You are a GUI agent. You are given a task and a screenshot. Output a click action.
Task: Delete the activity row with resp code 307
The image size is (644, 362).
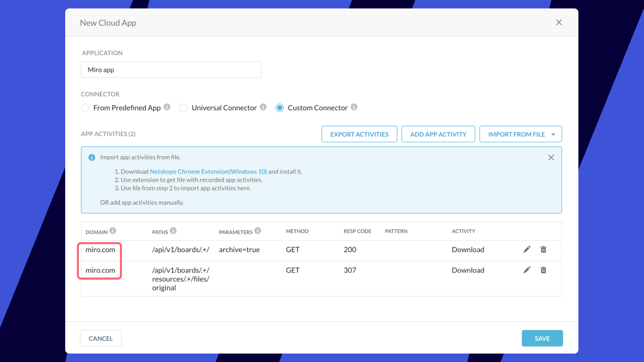pyautogui.click(x=543, y=270)
